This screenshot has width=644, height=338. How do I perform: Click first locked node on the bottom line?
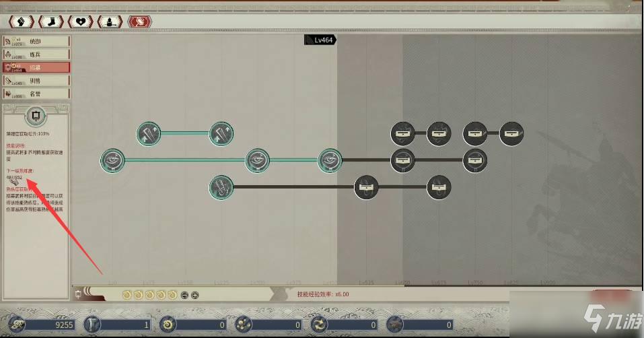366,187
